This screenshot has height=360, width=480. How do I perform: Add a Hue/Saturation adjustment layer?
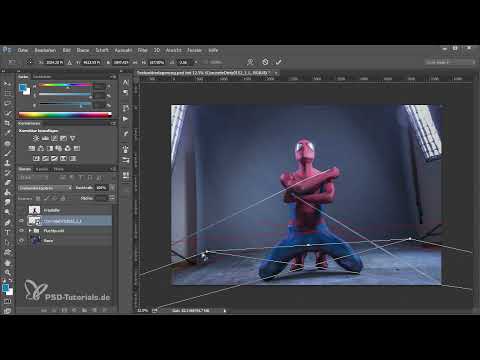[x=32, y=148]
